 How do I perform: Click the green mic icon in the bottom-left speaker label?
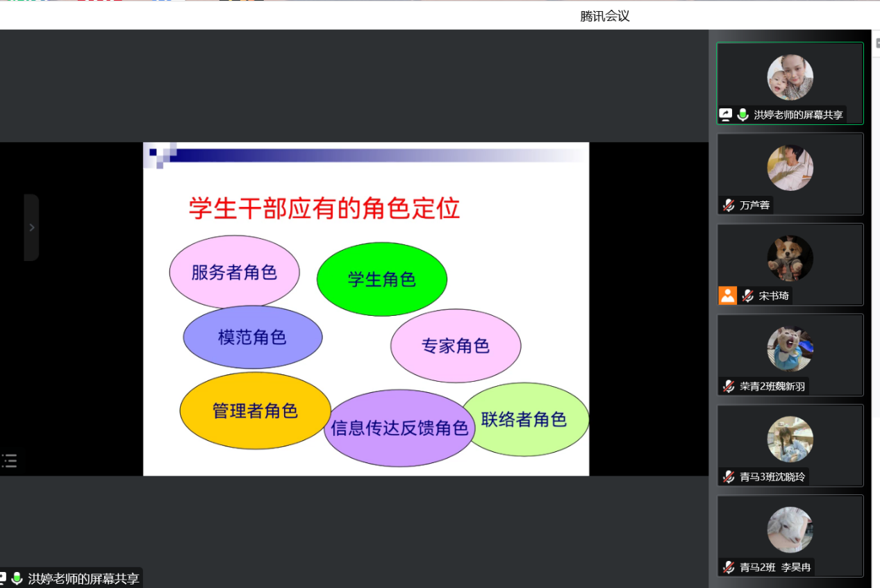pyautogui.click(x=17, y=578)
